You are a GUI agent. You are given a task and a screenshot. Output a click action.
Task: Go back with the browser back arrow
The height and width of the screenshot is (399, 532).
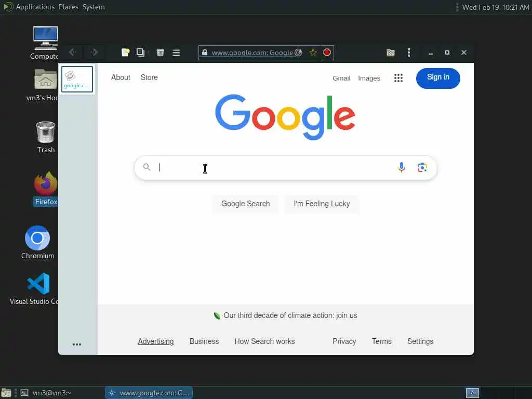(72, 52)
